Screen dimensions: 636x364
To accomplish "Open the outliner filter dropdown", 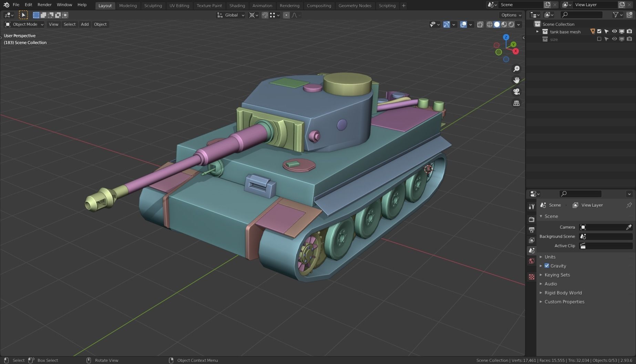I will tap(617, 15).
